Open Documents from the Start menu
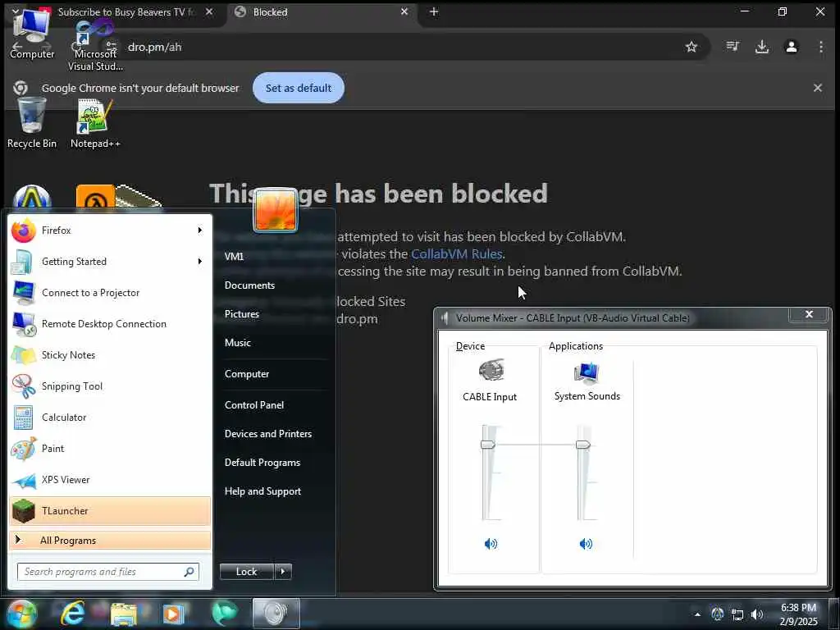This screenshot has width=840, height=630. click(249, 285)
